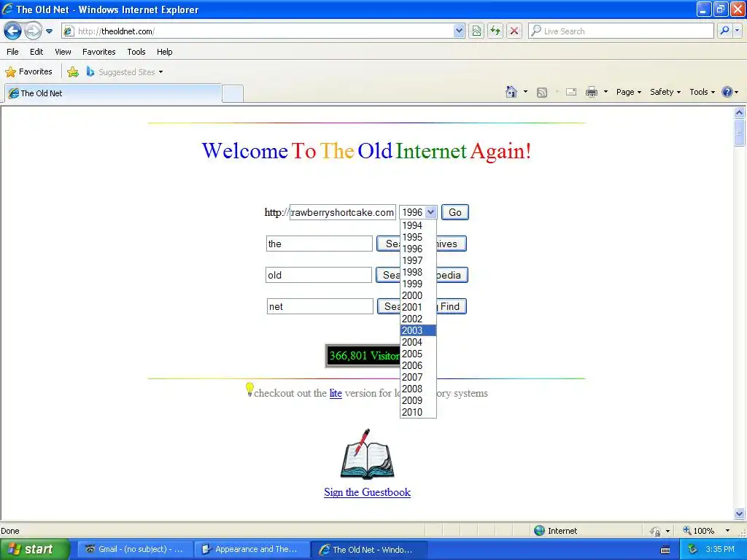Viewport: 747px width, 560px height.
Task: Click the input field containing 'the'
Action: [320, 244]
